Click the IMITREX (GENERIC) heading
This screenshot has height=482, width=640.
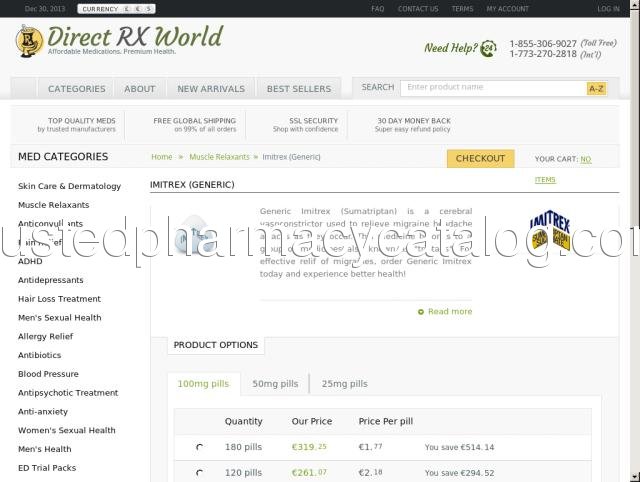click(x=192, y=184)
